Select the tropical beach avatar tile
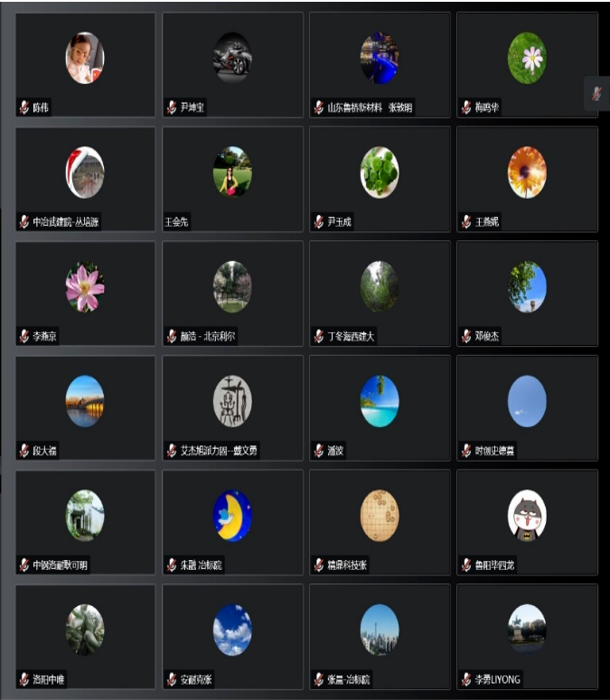 380,401
